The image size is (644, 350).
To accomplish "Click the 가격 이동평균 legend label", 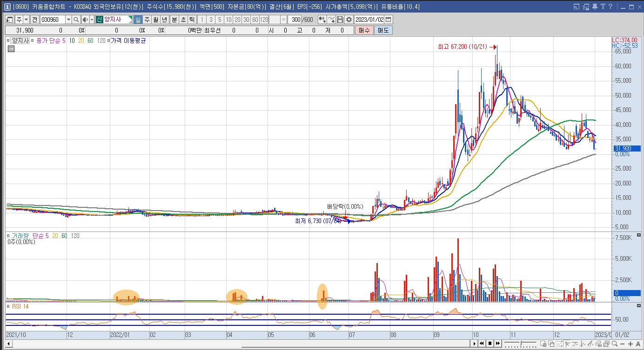I will pos(128,41).
